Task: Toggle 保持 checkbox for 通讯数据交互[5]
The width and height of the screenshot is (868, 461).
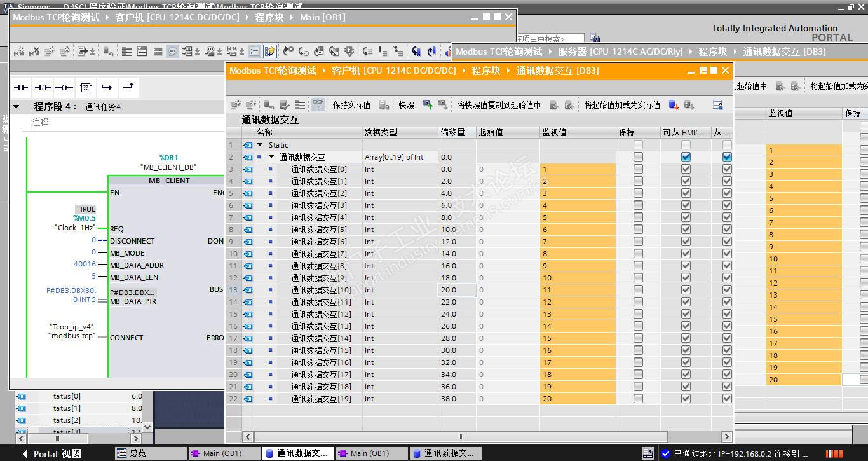Action: point(638,230)
